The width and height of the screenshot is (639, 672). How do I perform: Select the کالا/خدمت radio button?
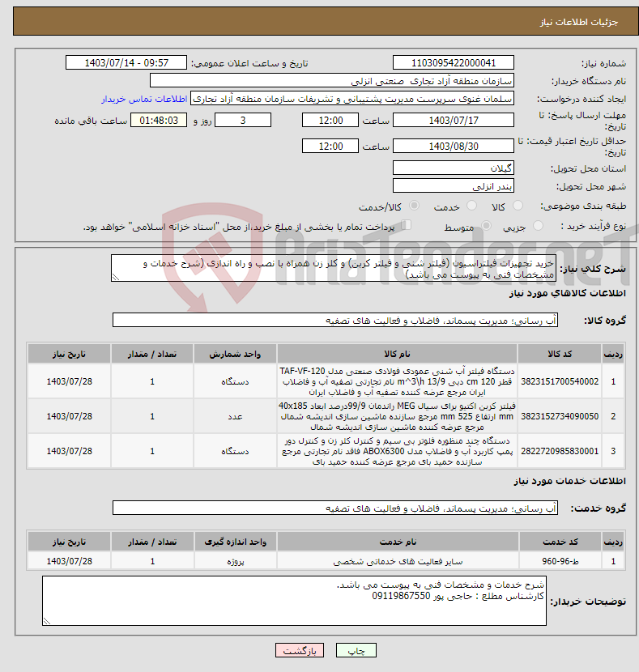pos(414,206)
